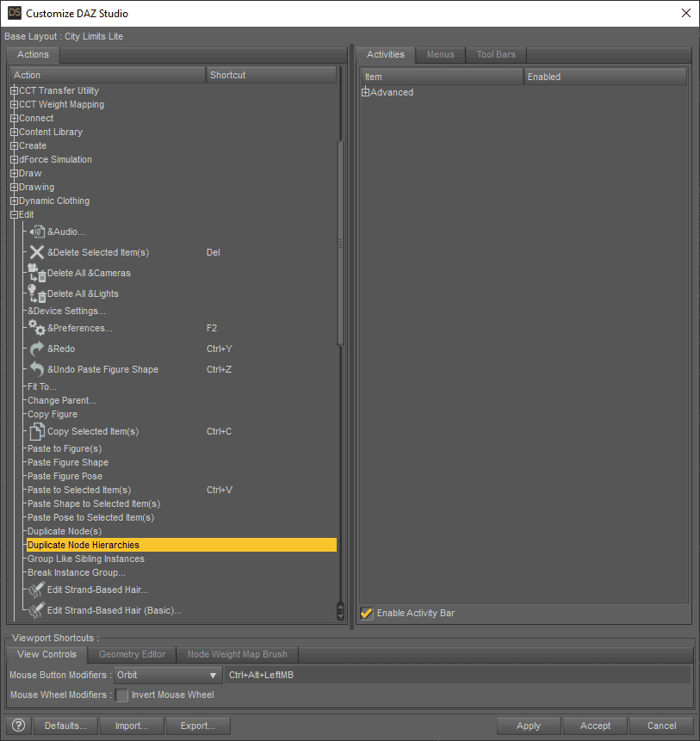Select the &Audio... speaker icon
Viewport: 700px width, 741px height.
[37, 232]
